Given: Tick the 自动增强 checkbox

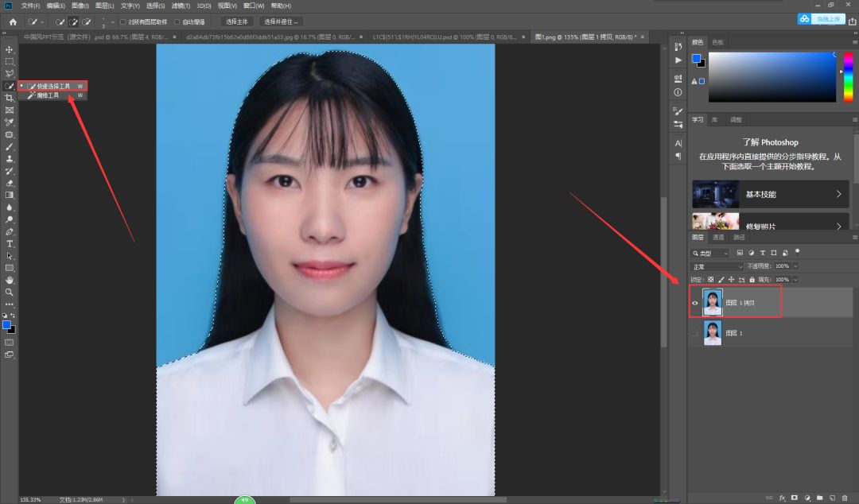Looking at the screenshot, I should point(177,21).
